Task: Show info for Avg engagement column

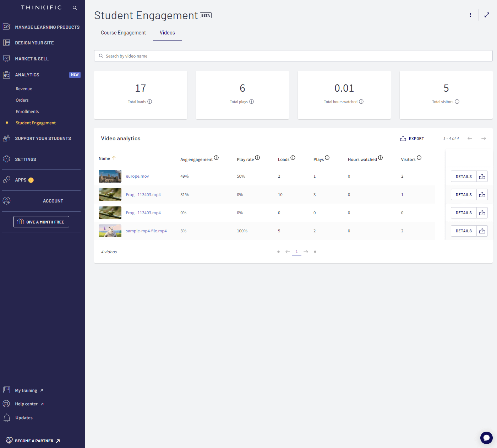Action: click(216, 158)
